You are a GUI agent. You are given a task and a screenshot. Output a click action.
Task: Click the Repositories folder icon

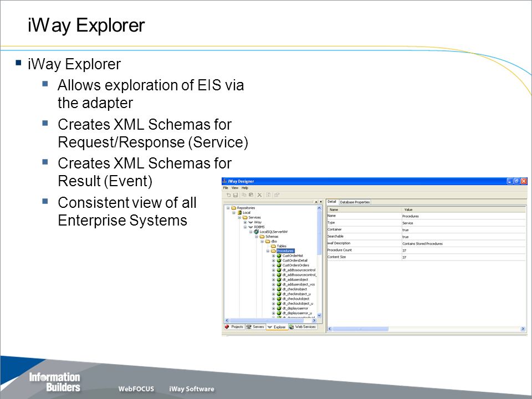click(234, 208)
